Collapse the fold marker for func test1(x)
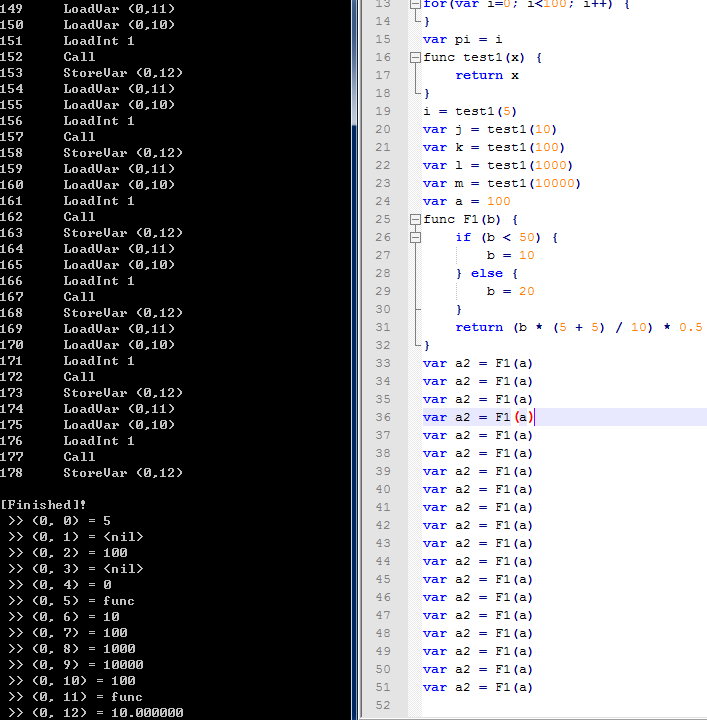Viewport: 707px width, 720px height. [x=415, y=57]
